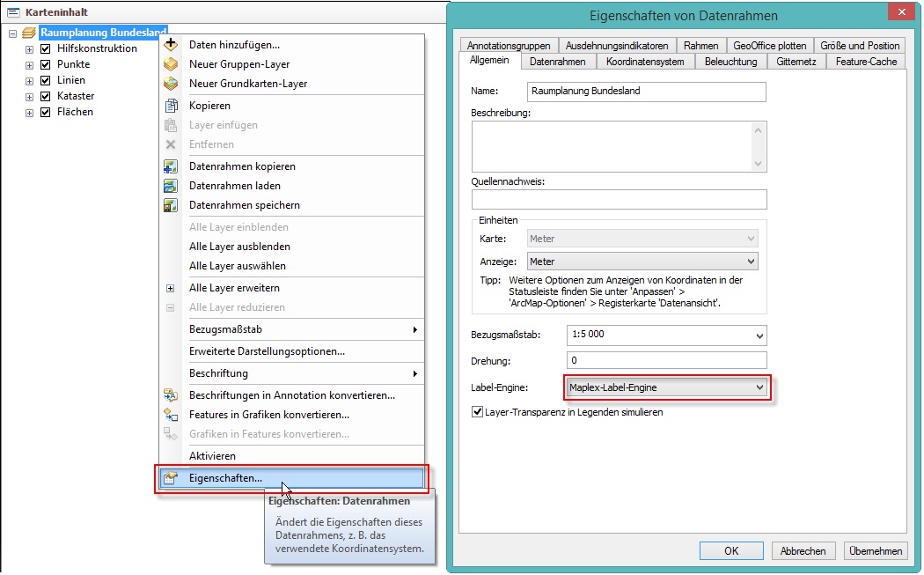Viewport: 924px width, 575px height.
Task: Click the Übernehmen button
Action: 876,551
